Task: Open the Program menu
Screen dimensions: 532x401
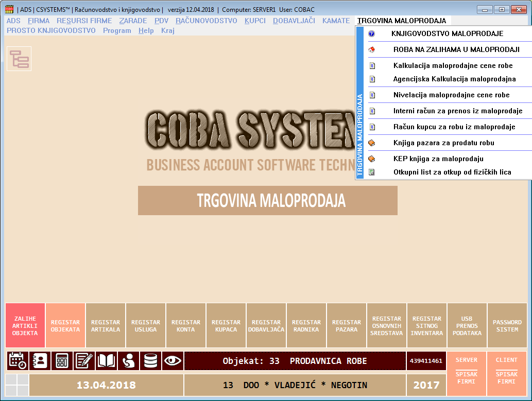Action: point(117,30)
